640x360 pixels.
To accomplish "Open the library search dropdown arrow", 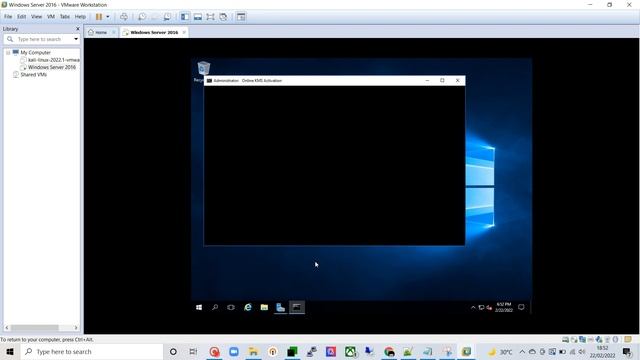I will pyautogui.click(x=76, y=39).
